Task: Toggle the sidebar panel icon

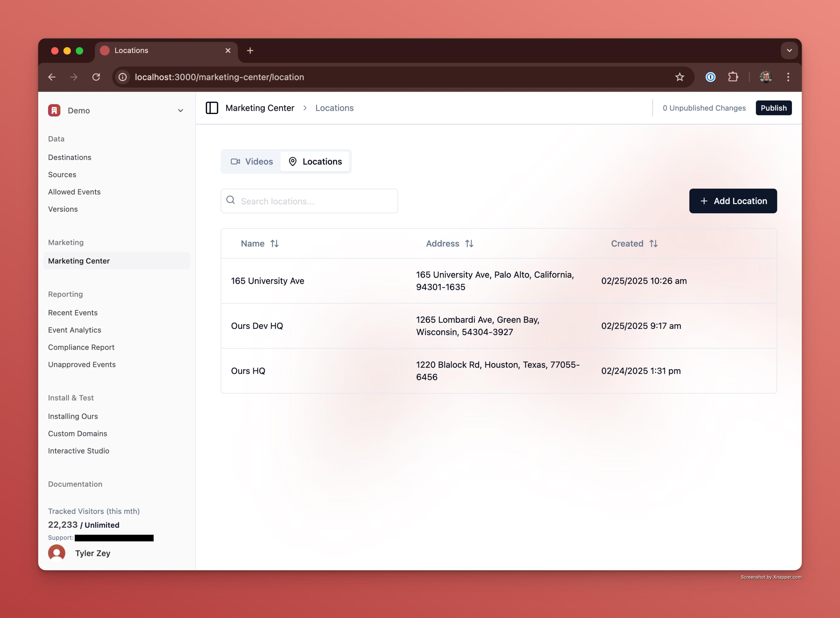Action: coord(212,108)
